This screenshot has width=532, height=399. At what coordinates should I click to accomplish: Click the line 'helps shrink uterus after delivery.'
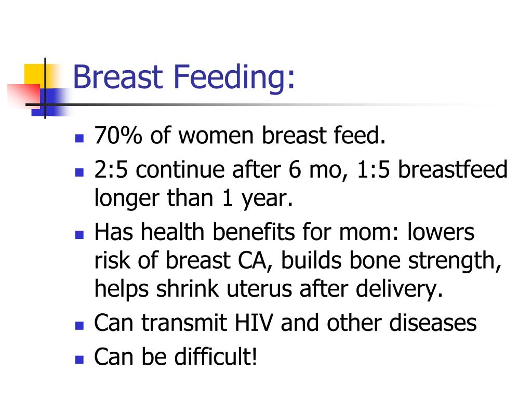pos(269,289)
